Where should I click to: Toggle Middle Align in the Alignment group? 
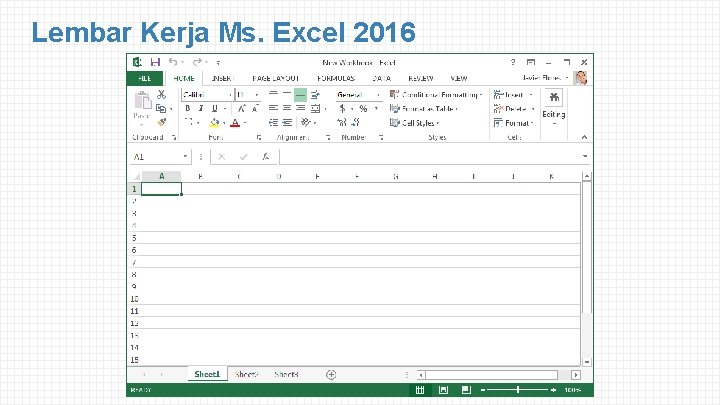click(287, 95)
